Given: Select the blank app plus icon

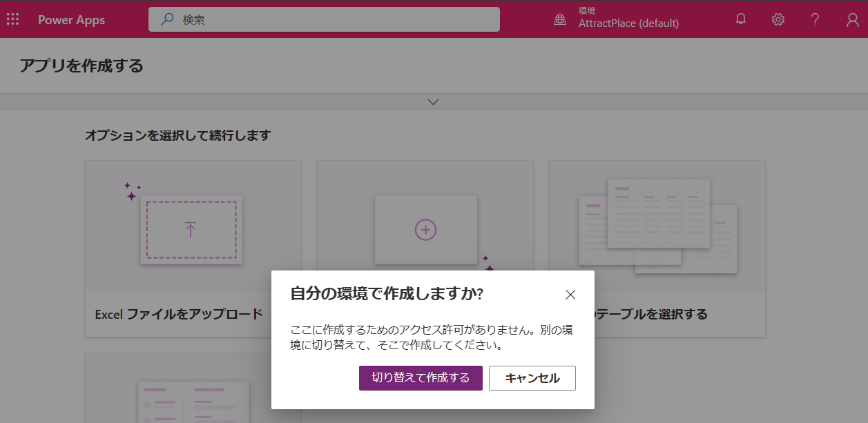Looking at the screenshot, I should (x=425, y=228).
